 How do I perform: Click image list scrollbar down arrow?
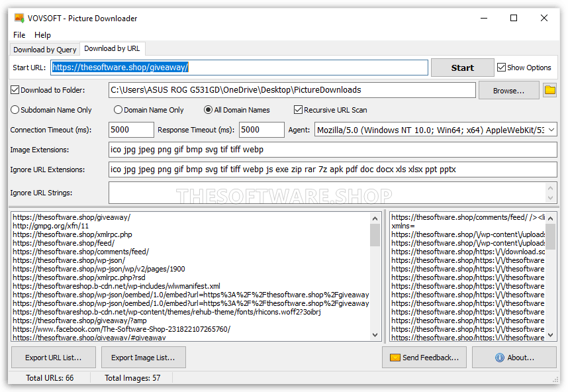[x=551, y=335]
